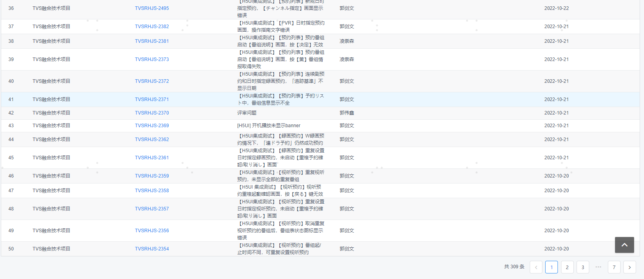Expand the pagination ellipsis for more pages
This screenshot has height=279, width=644.
pyautogui.click(x=598, y=267)
